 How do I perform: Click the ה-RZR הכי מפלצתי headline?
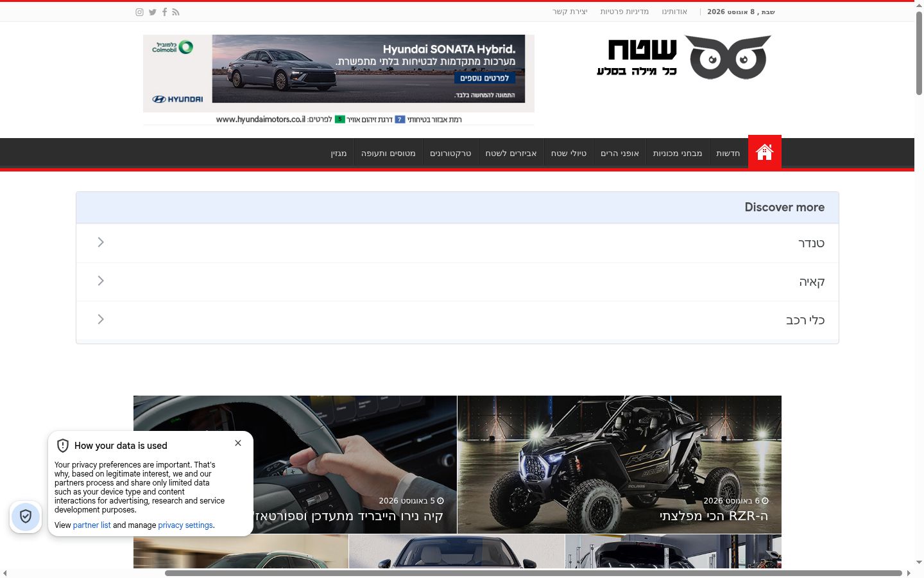714,516
